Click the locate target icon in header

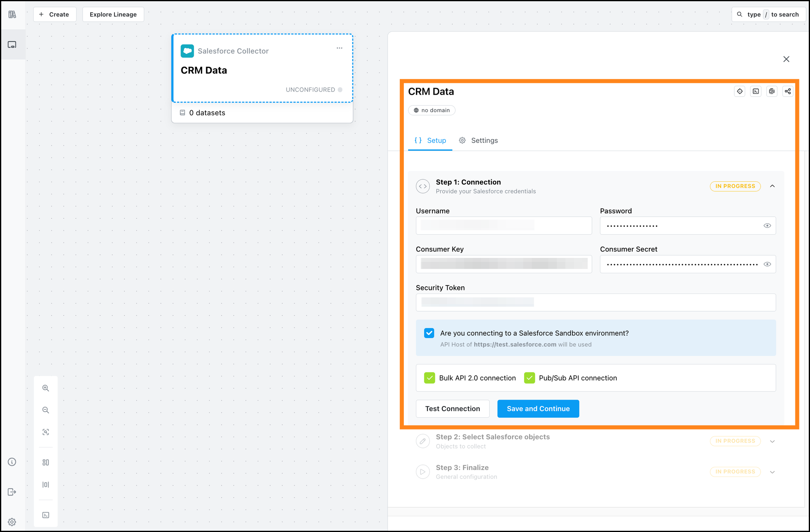click(x=740, y=92)
